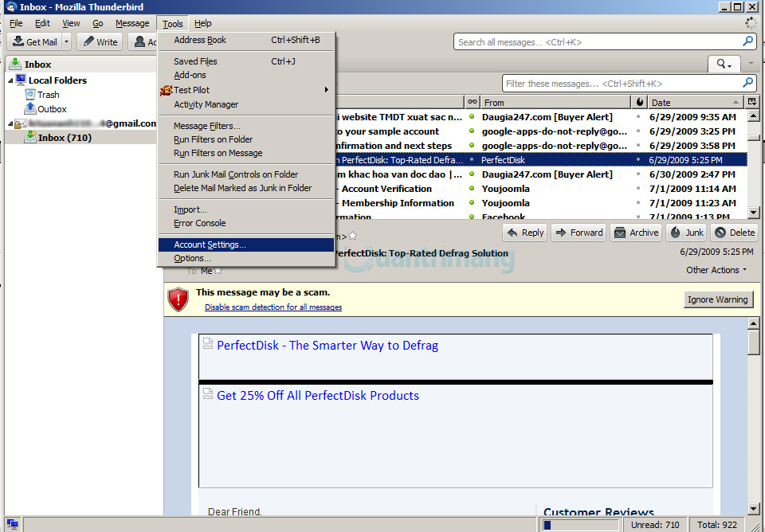The height and width of the screenshot is (532, 765).
Task: Open the Tools menu
Action: (x=173, y=23)
